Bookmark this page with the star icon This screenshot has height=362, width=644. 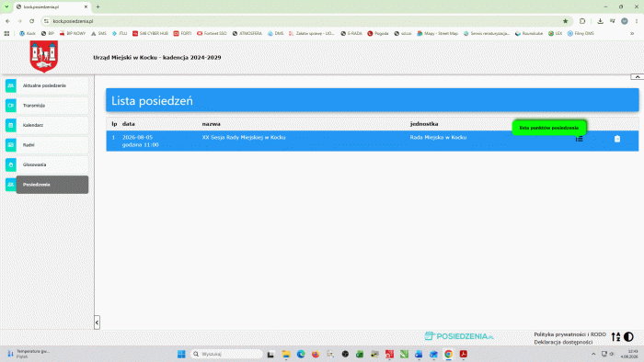click(565, 21)
